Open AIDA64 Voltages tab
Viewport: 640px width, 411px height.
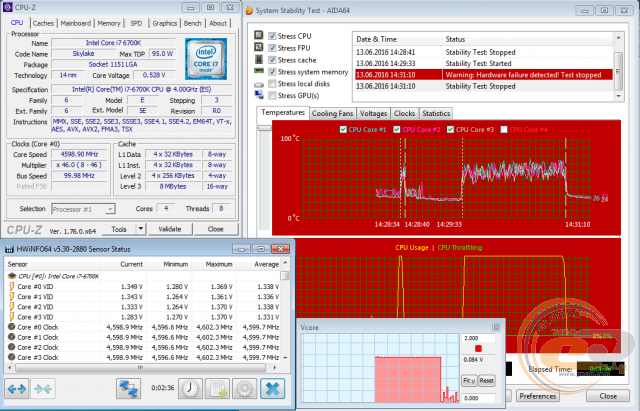[x=373, y=113]
